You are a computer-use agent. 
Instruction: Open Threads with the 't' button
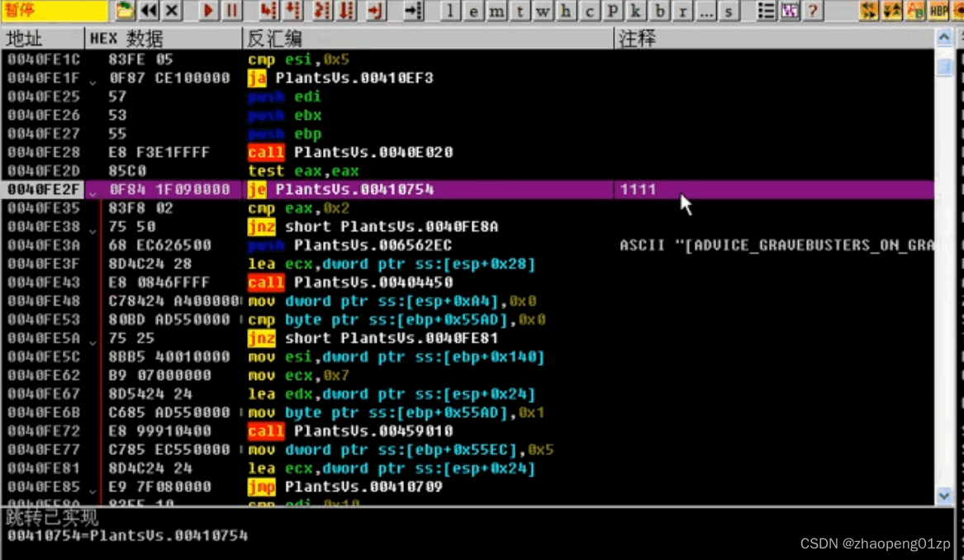click(520, 11)
